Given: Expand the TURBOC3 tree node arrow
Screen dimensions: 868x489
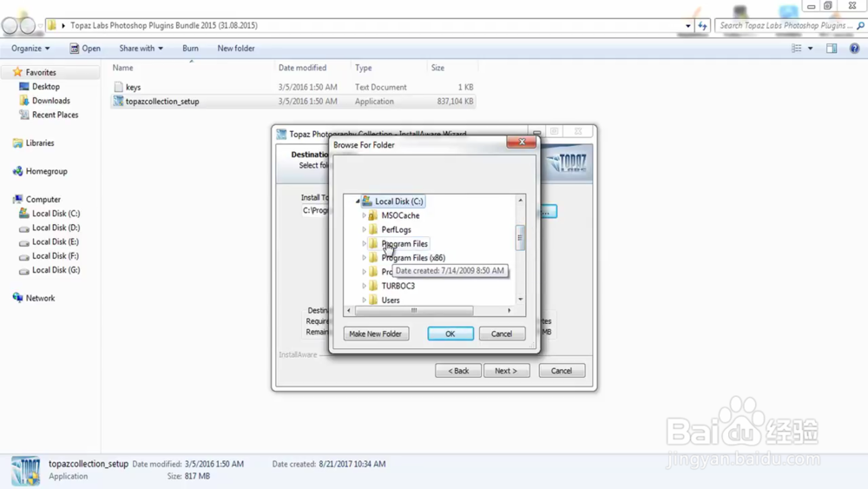Looking at the screenshot, I should tap(364, 286).
